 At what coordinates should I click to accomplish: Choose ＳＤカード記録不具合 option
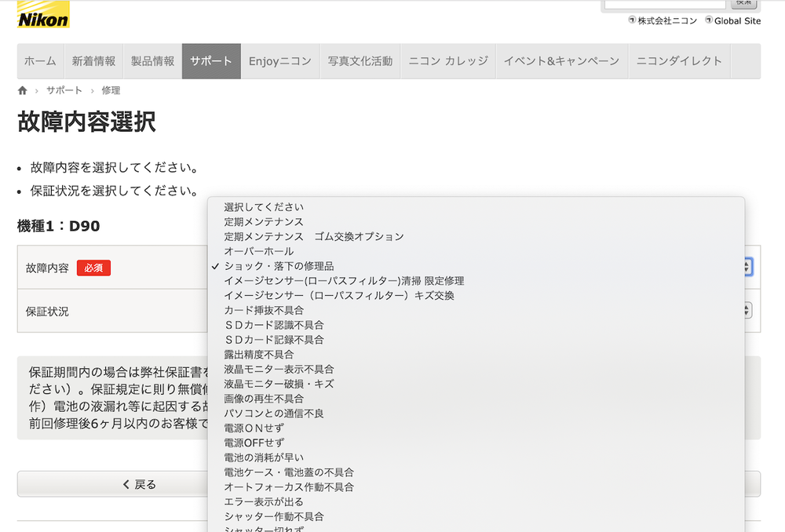point(276,340)
